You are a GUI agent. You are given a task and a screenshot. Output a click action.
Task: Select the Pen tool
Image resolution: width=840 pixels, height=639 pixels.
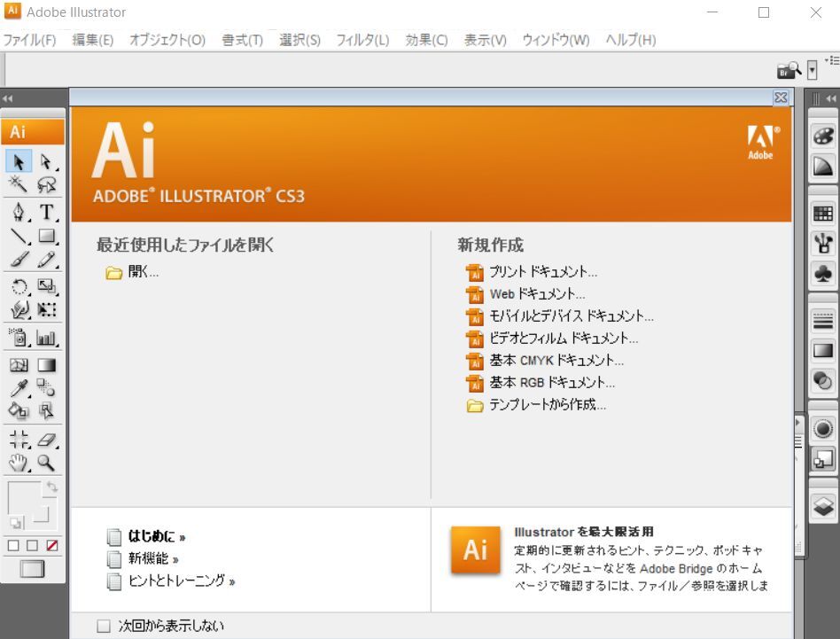19,212
